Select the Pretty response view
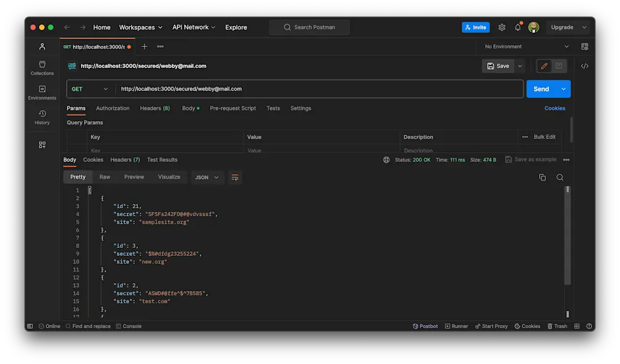The height and width of the screenshot is (364, 620). [77, 177]
